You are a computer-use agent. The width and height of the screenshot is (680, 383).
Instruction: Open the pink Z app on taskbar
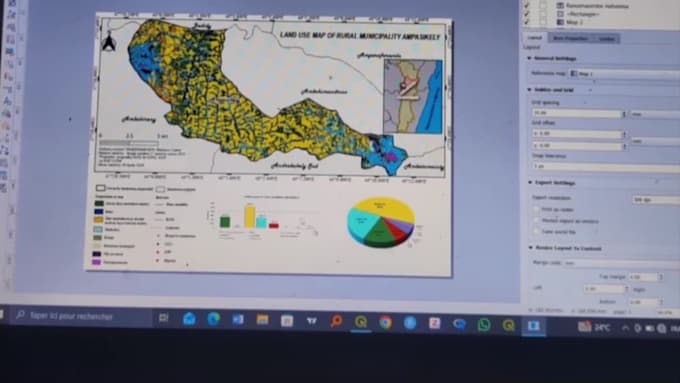(x=435, y=323)
